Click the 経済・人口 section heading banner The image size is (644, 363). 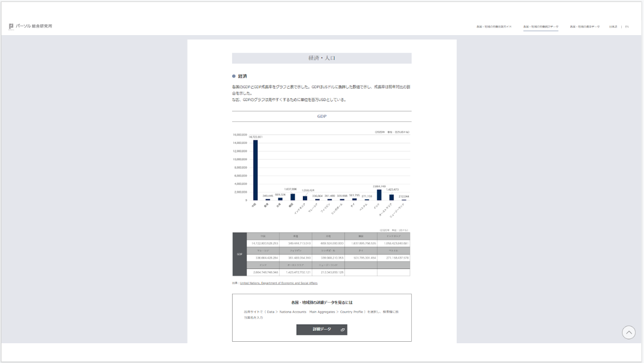(x=322, y=58)
